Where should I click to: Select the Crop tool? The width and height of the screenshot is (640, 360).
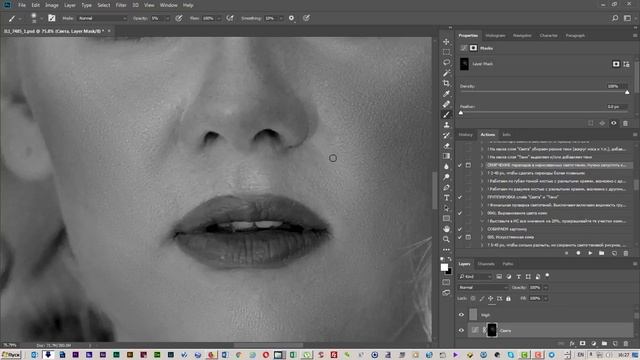(x=447, y=83)
